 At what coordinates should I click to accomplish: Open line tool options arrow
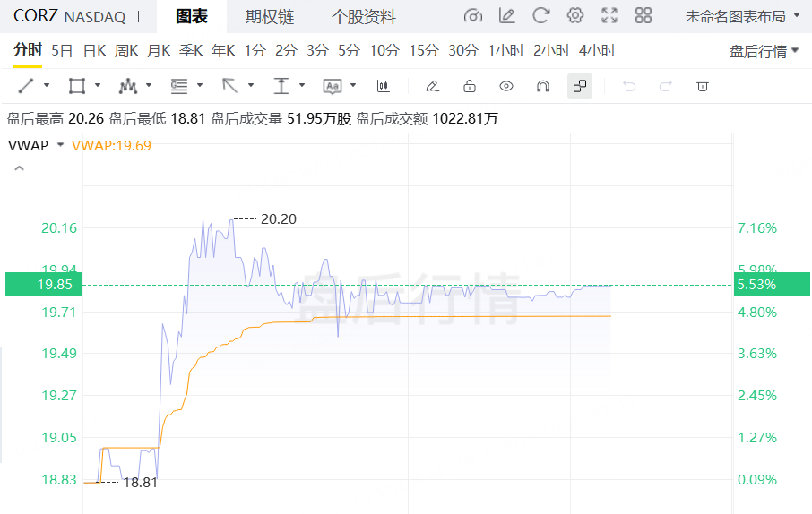(x=47, y=85)
